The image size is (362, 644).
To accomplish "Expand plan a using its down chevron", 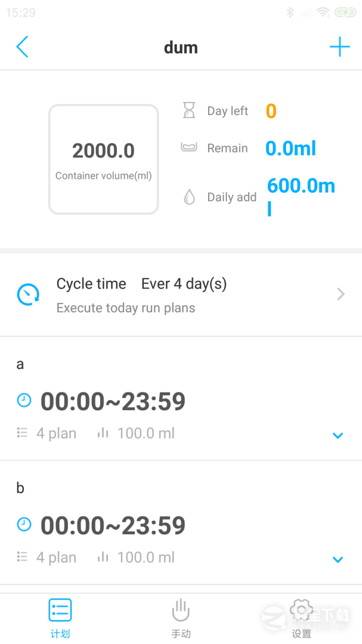I will click(338, 435).
